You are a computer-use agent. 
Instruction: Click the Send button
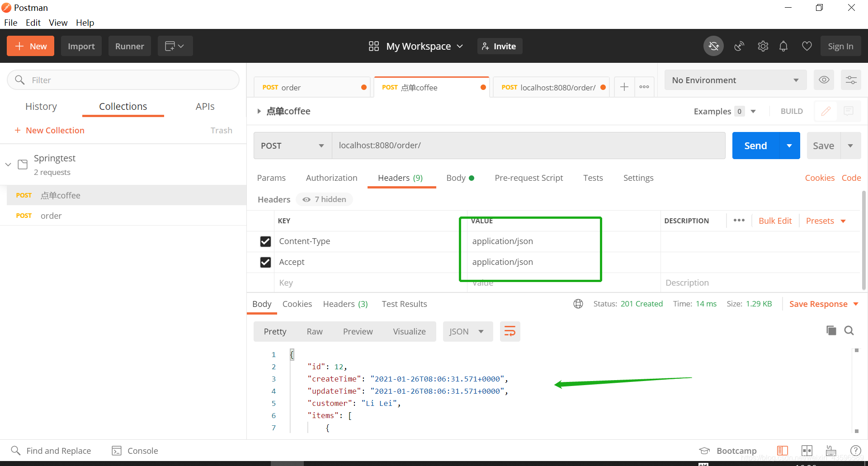755,146
